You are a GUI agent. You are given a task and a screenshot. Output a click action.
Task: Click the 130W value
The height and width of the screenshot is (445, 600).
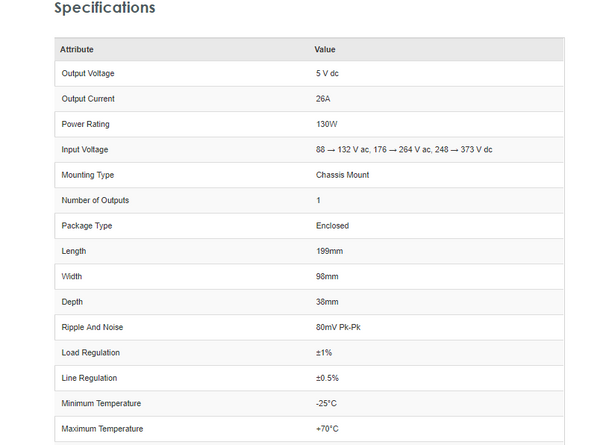point(325,124)
